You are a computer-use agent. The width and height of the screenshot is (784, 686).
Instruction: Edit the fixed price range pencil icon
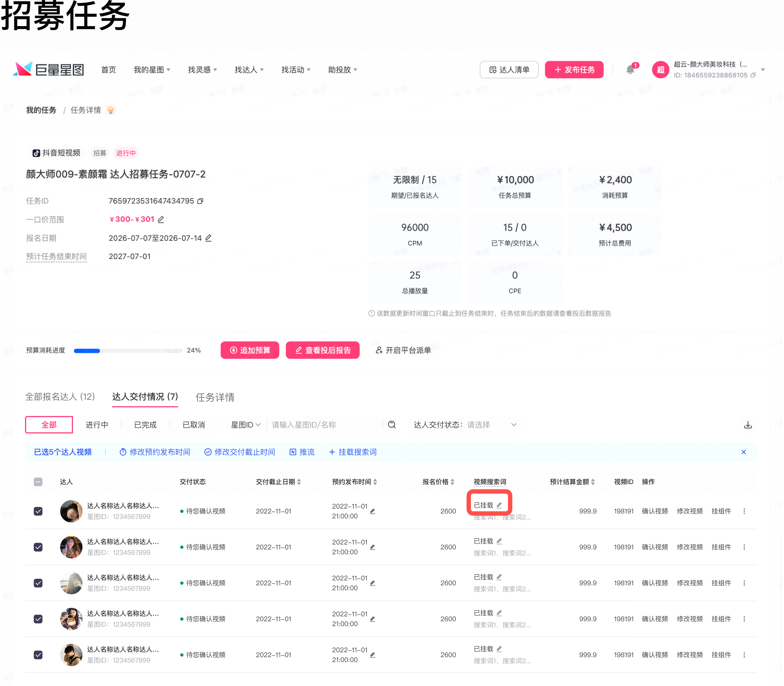click(161, 219)
